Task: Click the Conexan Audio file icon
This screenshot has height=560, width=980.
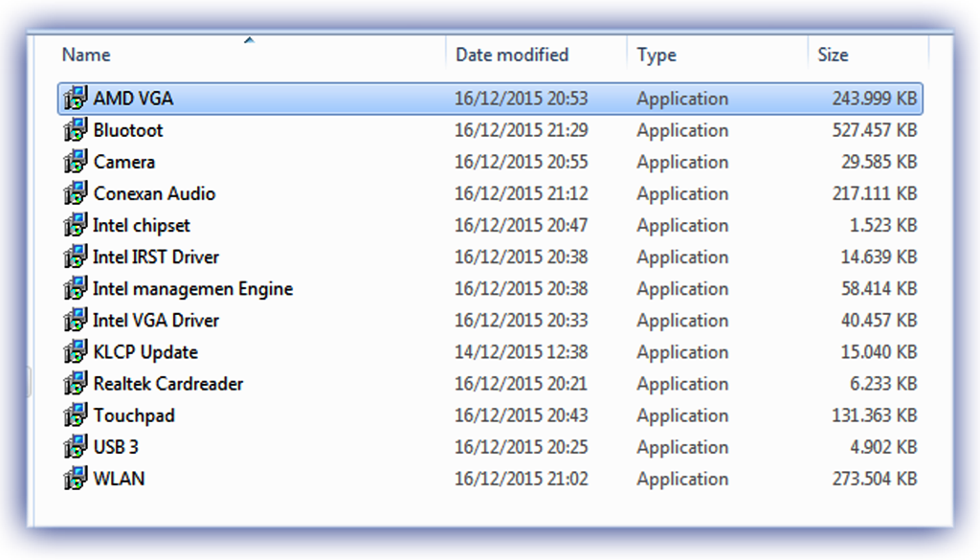Action: [x=76, y=193]
